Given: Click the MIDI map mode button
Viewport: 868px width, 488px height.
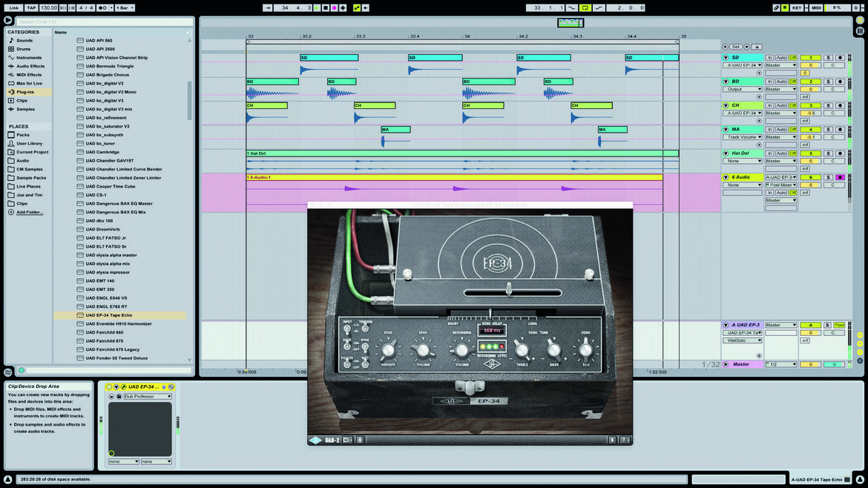Looking at the screenshot, I should [816, 7].
